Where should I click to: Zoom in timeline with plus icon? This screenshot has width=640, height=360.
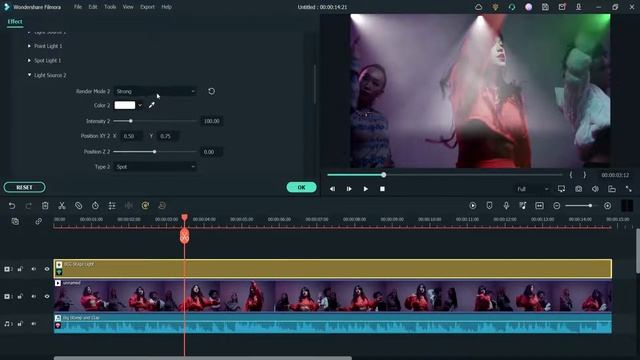tap(607, 206)
